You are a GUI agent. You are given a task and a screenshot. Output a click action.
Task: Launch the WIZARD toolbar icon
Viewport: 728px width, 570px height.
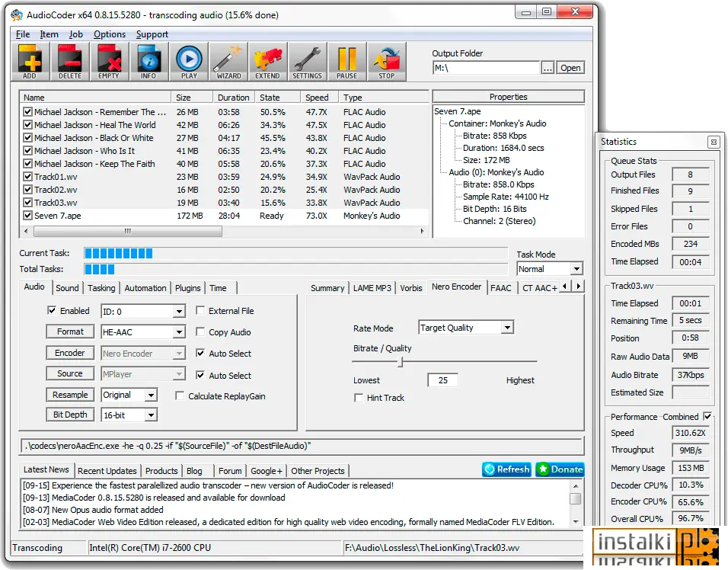click(x=228, y=62)
